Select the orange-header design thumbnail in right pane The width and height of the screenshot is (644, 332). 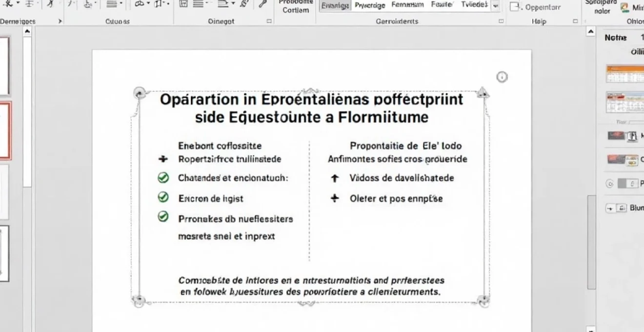coord(624,74)
